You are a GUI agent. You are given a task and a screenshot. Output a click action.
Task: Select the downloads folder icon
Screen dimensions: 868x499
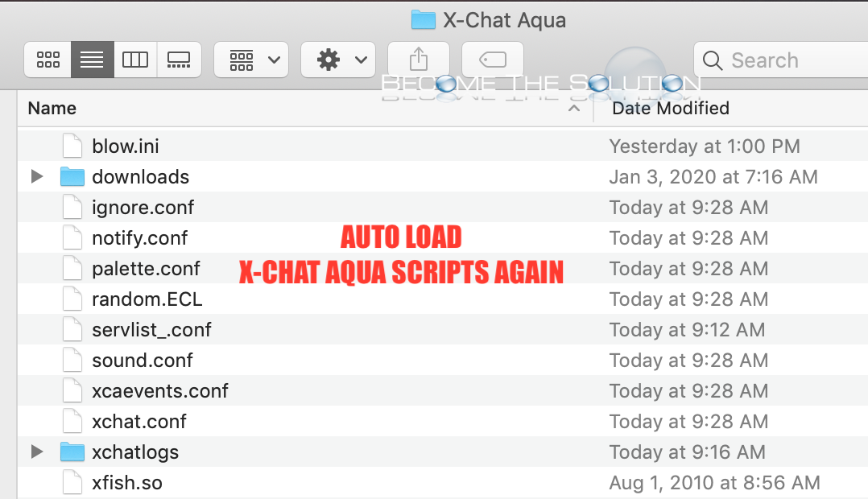[x=72, y=176]
